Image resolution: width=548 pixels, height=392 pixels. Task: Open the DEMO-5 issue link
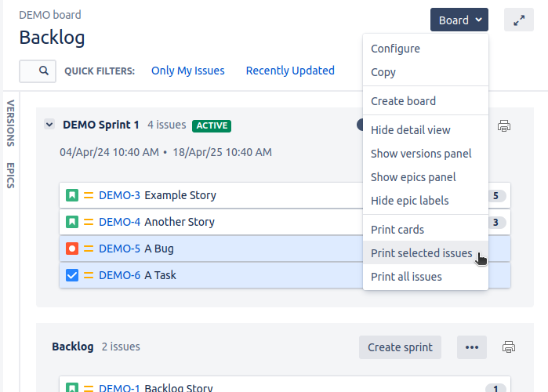[x=119, y=249]
